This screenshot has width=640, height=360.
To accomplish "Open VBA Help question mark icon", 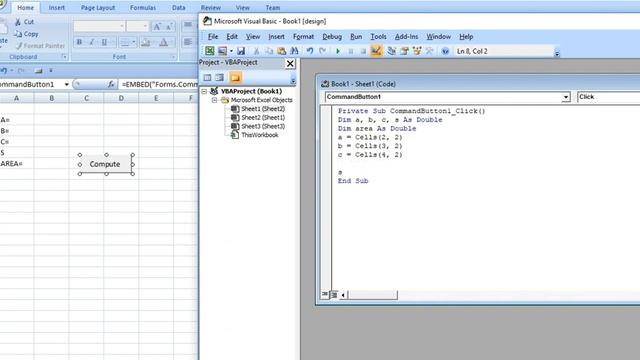I will tap(445, 51).
